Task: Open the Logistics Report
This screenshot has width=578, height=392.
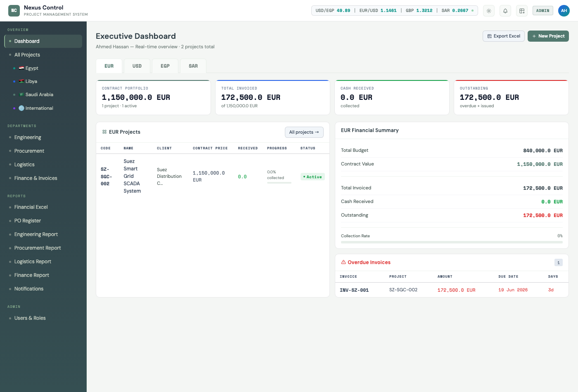Action: [x=43, y=262]
